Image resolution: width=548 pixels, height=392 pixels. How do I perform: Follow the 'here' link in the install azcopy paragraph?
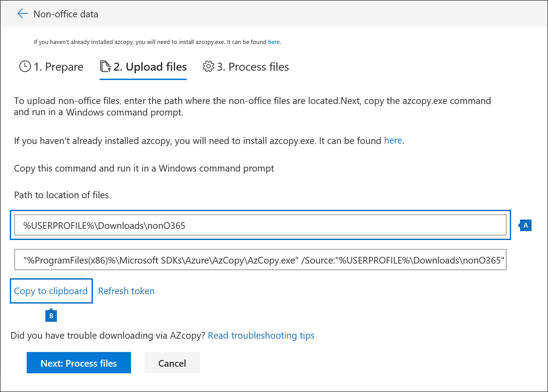pos(393,141)
